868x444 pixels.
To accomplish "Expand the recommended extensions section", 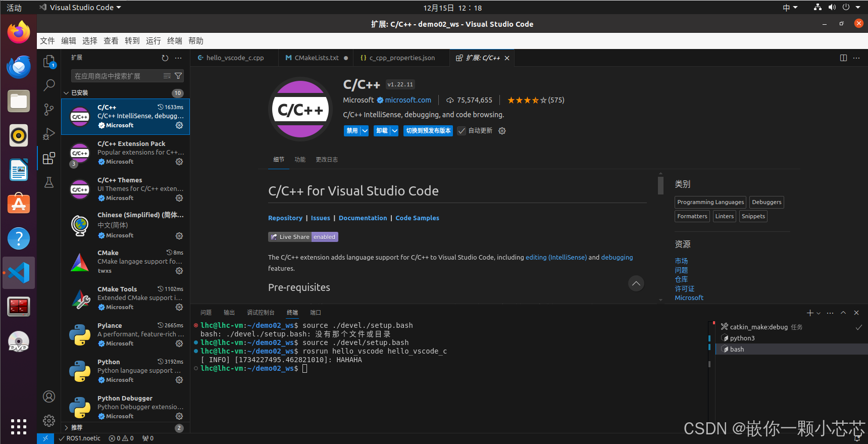I will point(66,428).
